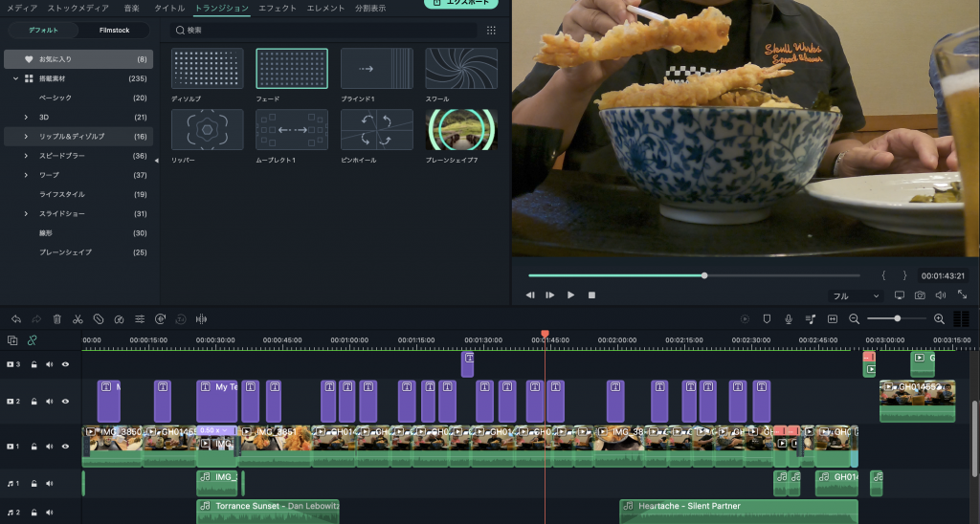Image resolution: width=980 pixels, height=524 pixels.
Task: Expand the スピードブラー category
Action: [x=26, y=156]
